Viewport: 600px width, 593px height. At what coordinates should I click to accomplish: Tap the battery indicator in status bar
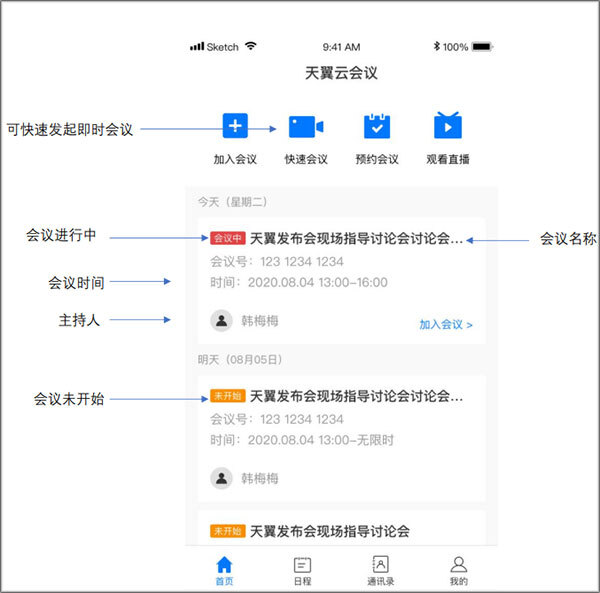click(x=482, y=47)
